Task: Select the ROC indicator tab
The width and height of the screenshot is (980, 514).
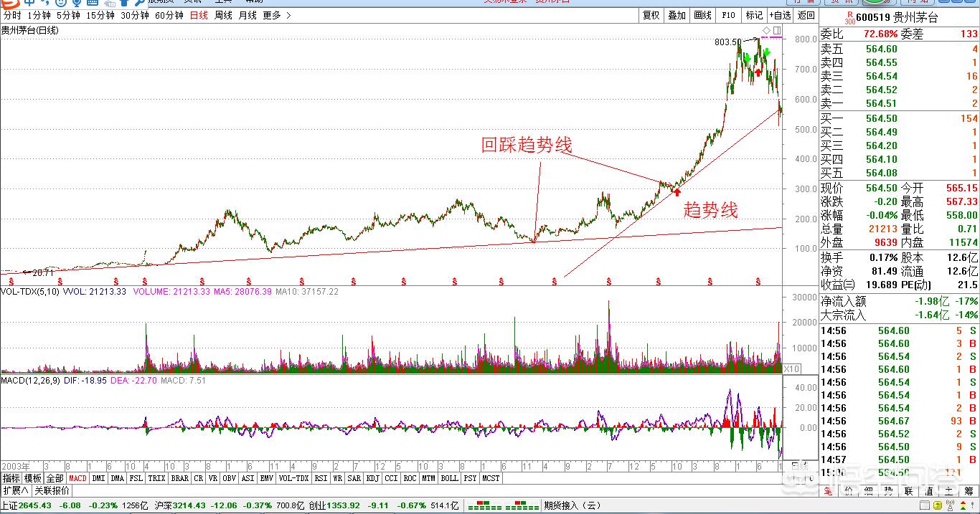Action: [410, 478]
